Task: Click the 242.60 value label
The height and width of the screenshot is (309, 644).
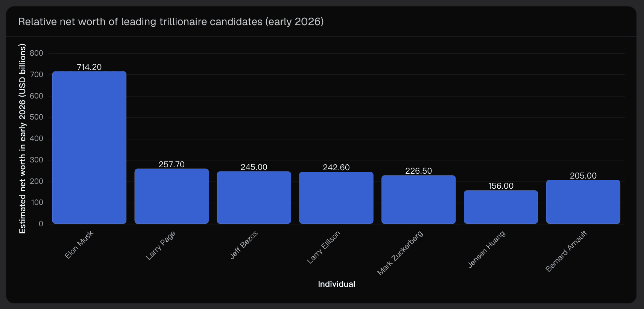Action: click(336, 167)
